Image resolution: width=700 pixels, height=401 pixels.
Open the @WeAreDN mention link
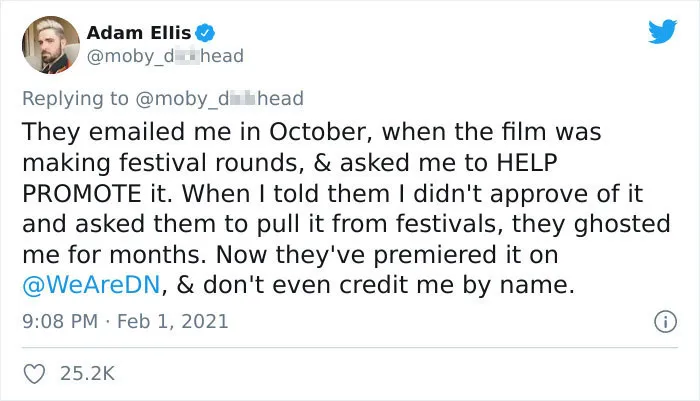coord(91,284)
